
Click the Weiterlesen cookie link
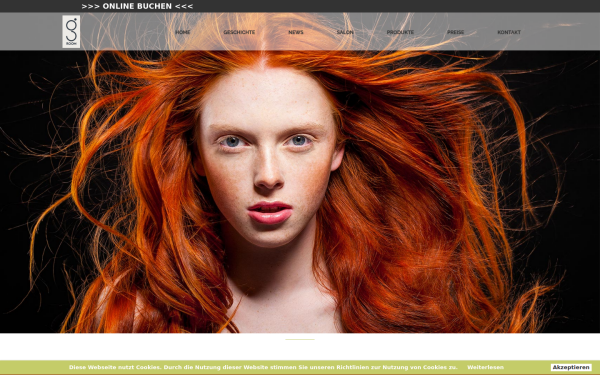[x=485, y=367]
